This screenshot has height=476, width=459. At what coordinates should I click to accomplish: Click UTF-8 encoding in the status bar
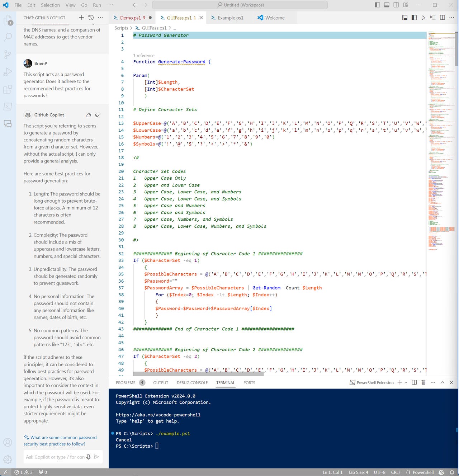(380, 472)
